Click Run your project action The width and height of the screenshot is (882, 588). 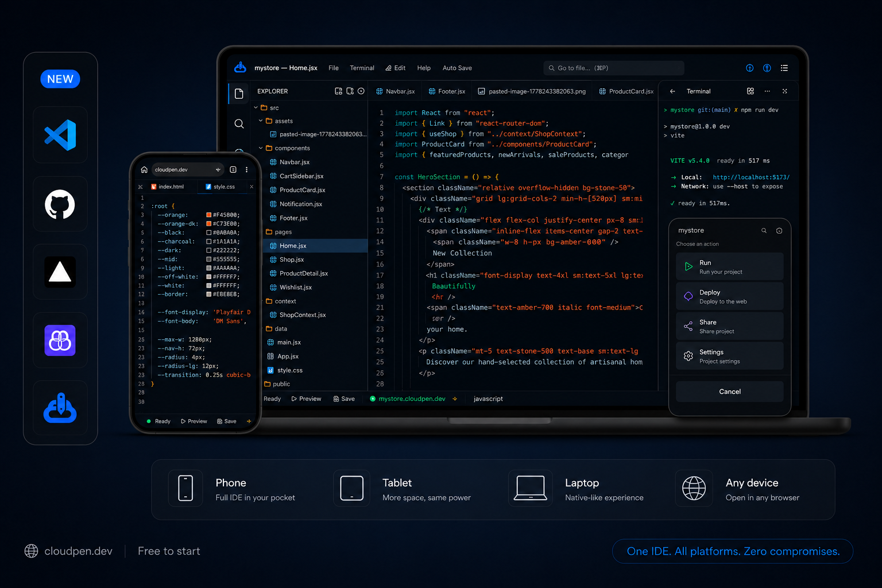click(x=730, y=267)
